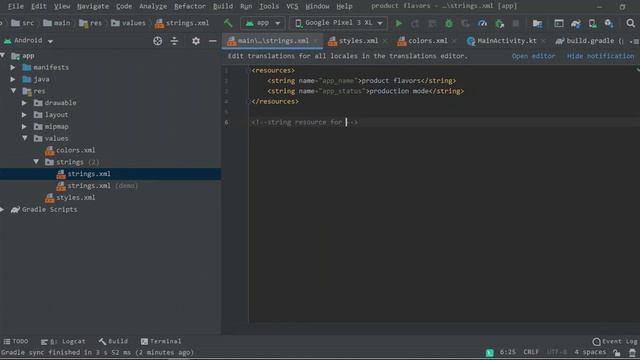640x360 pixels.
Task: Start debugging with the green bug icon
Action: (x=449, y=24)
